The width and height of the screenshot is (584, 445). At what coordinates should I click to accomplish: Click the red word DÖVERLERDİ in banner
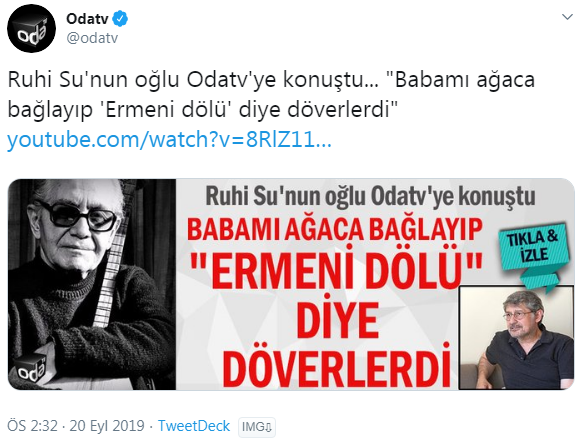tap(336, 366)
